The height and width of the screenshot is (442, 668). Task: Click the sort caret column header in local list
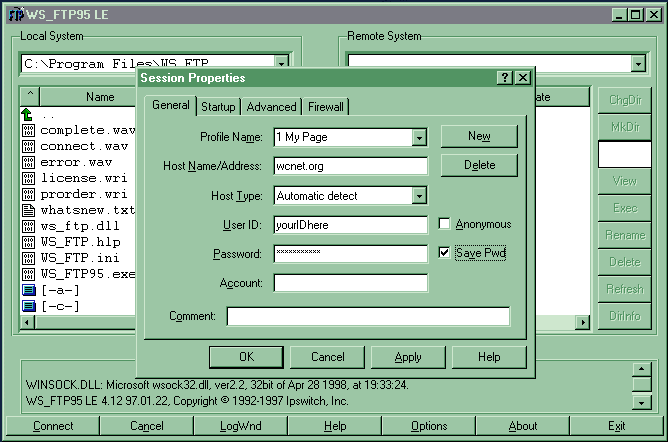click(x=30, y=96)
